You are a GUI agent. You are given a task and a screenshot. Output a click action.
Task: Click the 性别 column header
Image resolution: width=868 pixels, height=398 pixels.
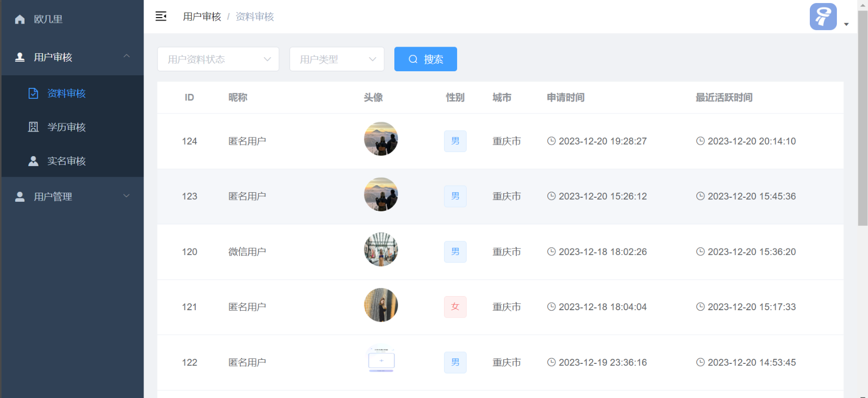(455, 97)
